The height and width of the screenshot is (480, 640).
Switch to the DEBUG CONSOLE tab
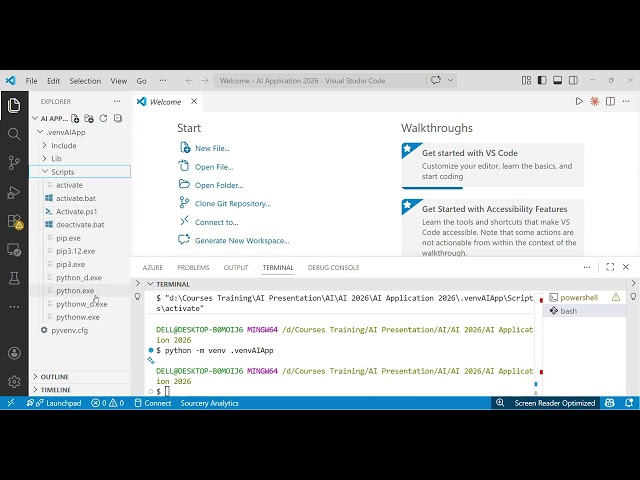[333, 268]
